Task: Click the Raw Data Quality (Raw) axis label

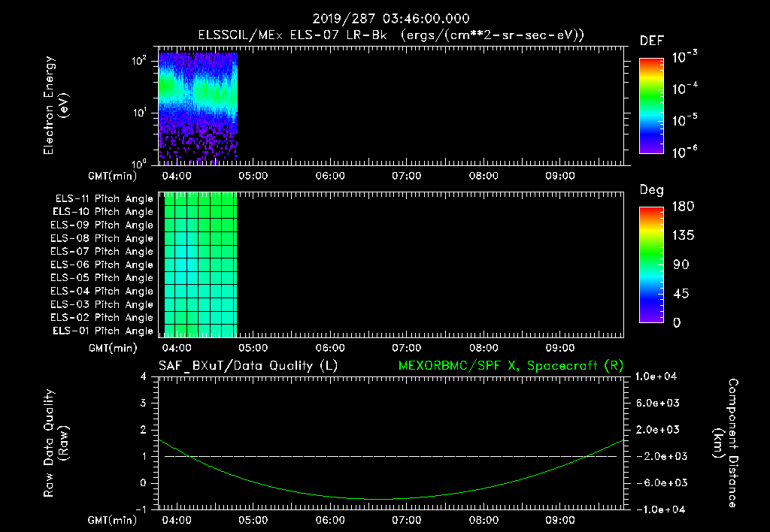Action: (x=56, y=443)
